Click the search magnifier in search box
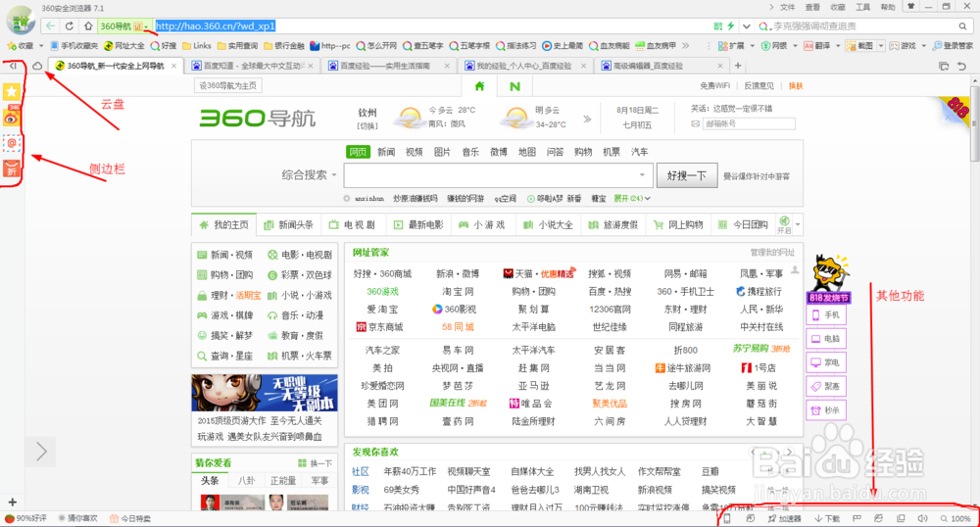 (x=963, y=26)
